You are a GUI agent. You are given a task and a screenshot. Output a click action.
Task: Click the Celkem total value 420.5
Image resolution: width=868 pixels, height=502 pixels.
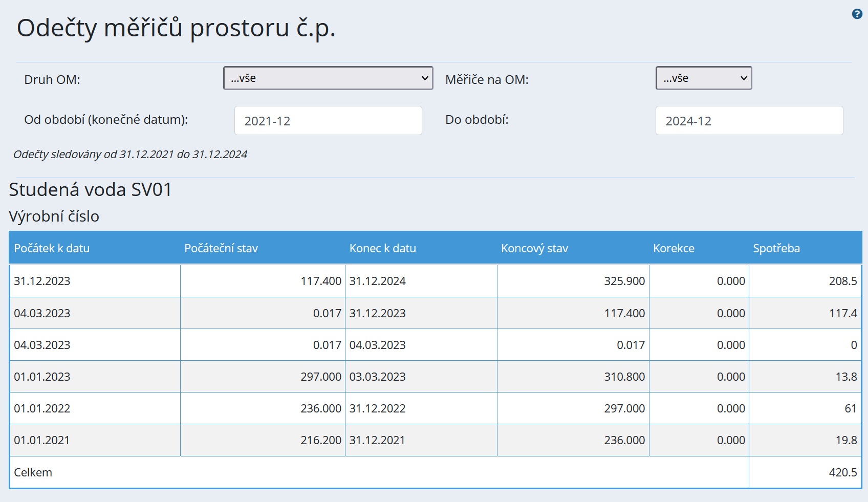point(842,472)
